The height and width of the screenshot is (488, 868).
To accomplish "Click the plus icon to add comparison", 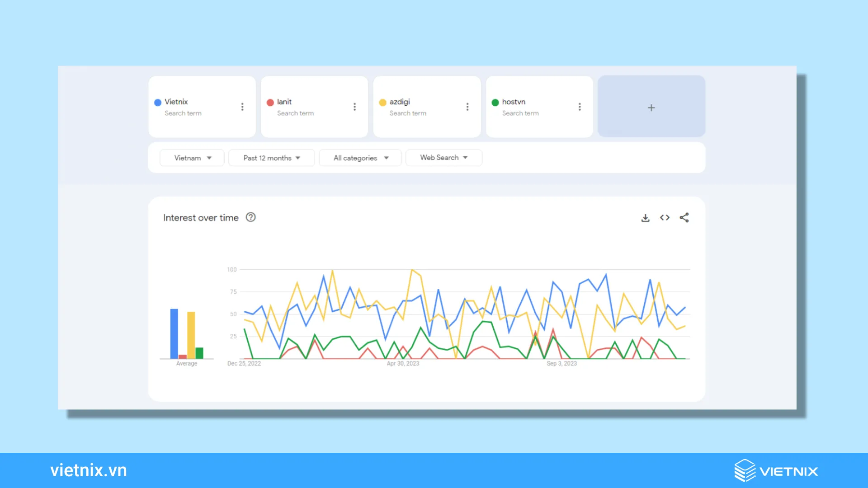I will coord(651,108).
